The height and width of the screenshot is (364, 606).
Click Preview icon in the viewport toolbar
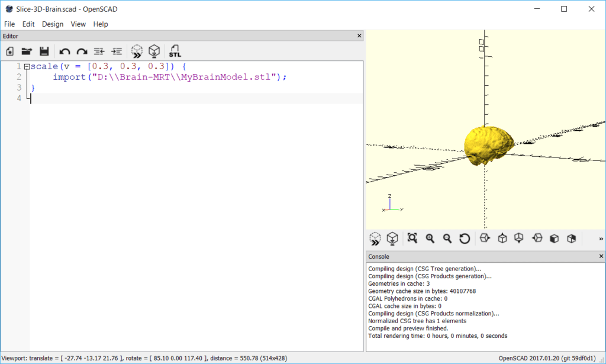375,239
